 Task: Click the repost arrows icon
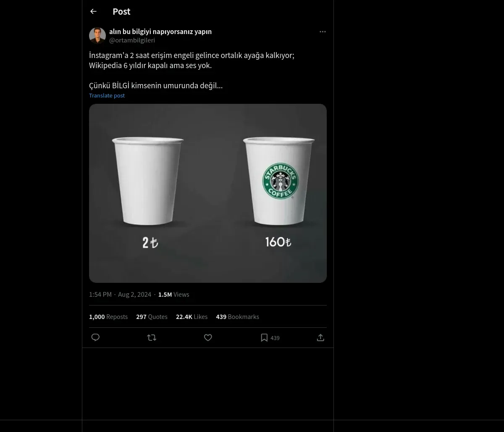click(x=152, y=337)
